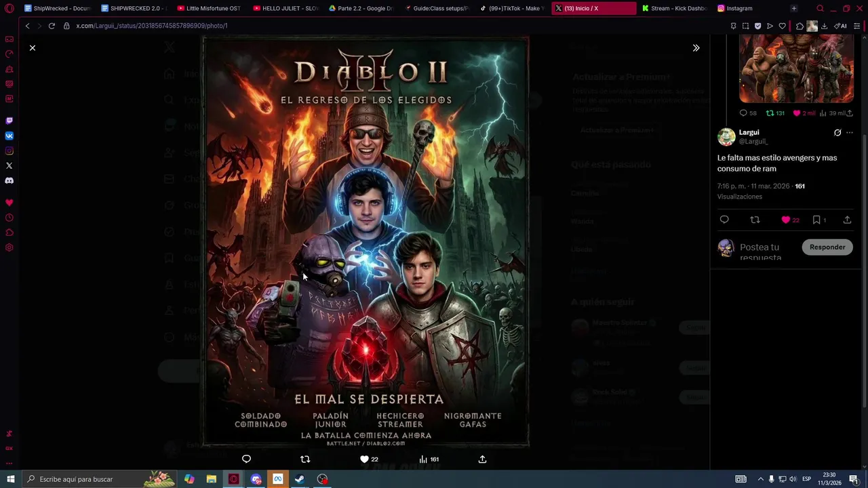Switch to ShipWrecked - Document tab
Screen dimensions: 868x488
pyautogui.click(x=57, y=8)
